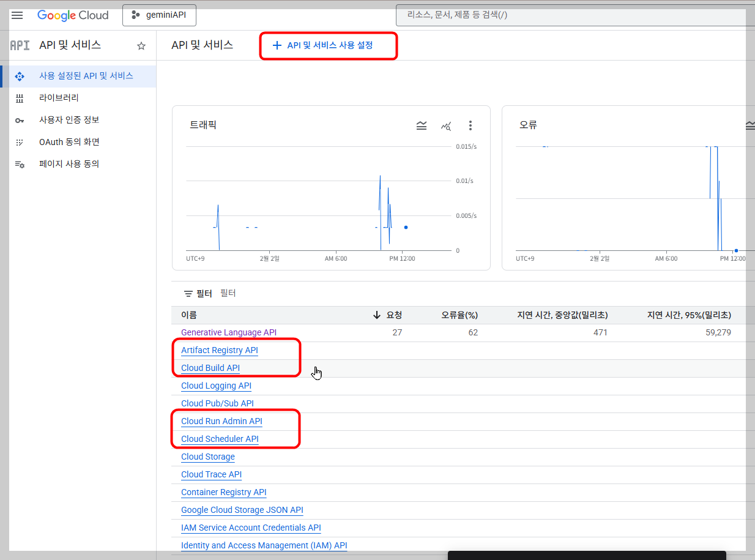
Task: Click the library grid icon in sidebar
Action: [x=20, y=99]
